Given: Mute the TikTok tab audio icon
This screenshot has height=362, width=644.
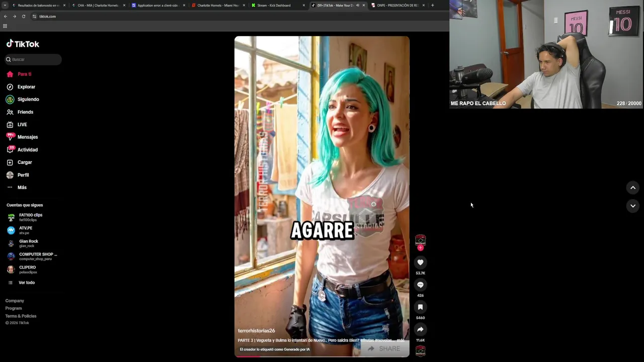Looking at the screenshot, I should pyautogui.click(x=357, y=5).
